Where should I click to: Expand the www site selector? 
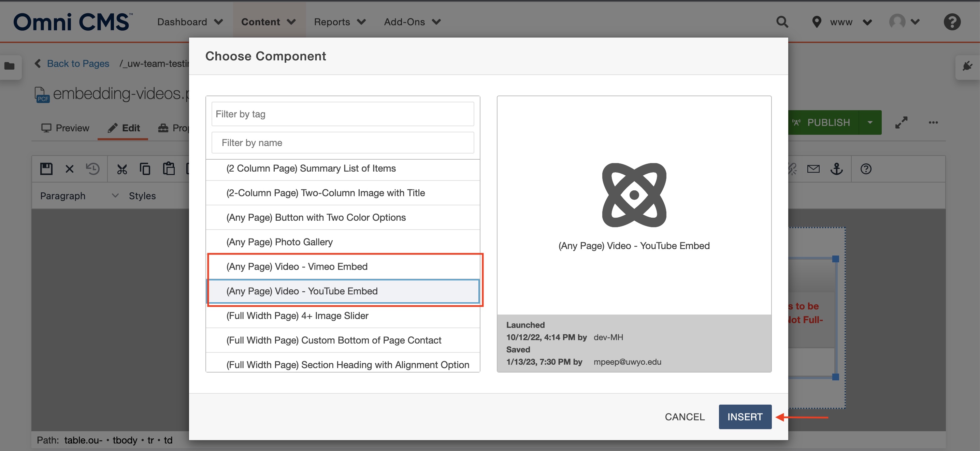tap(841, 22)
